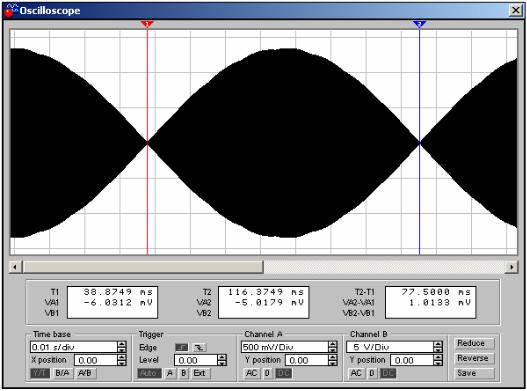Set Channel A coupling to AC
Viewport: 527px width, 391px height.
(251, 373)
